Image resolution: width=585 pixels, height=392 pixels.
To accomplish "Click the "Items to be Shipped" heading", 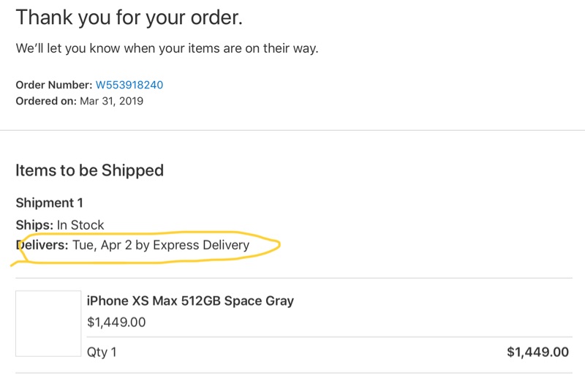I will (x=89, y=170).
